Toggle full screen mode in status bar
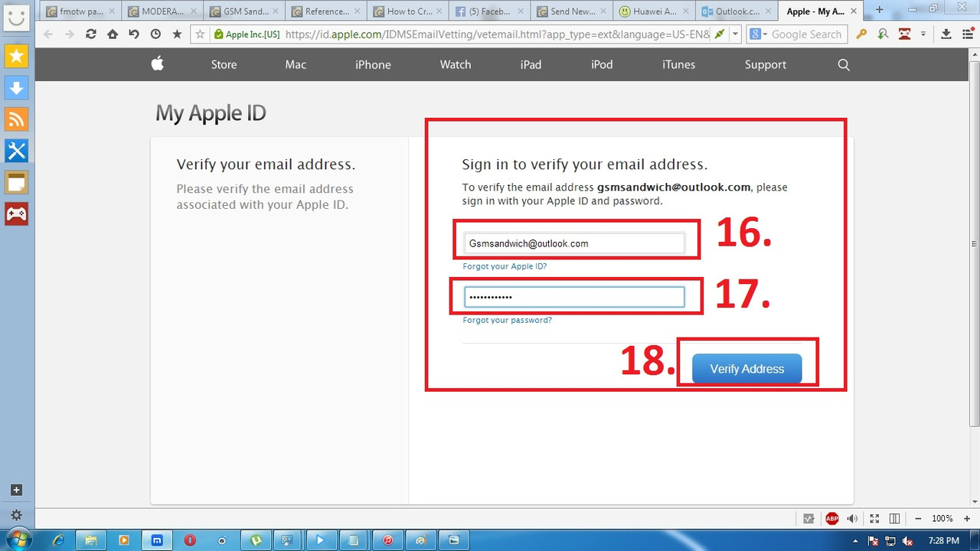 [x=874, y=519]
